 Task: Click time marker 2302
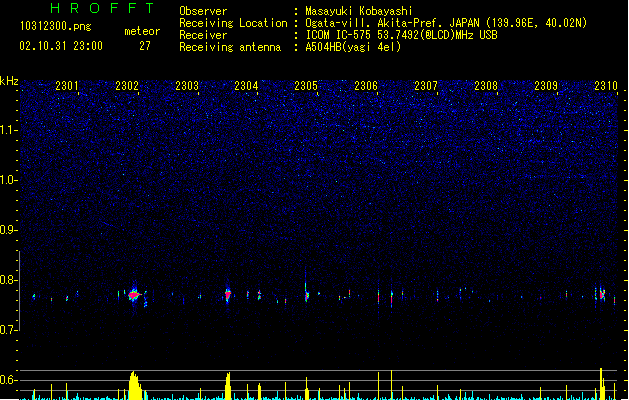[x=127, y=86]
